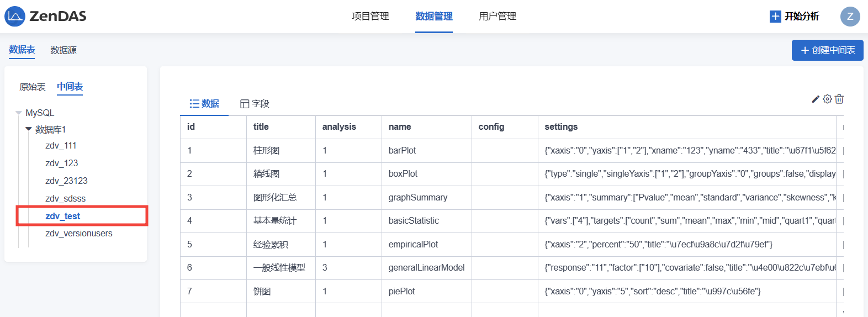
Task: Click the list icon on 数据 tab
Action: tap(194, 104)
